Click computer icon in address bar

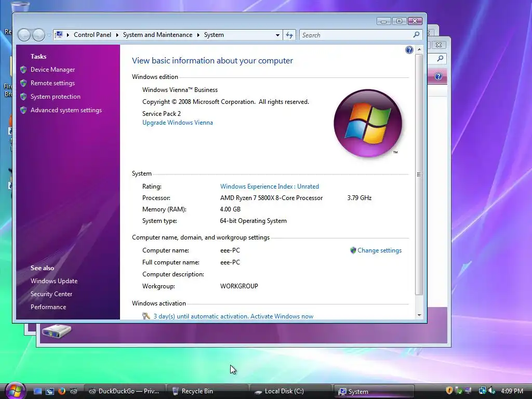point(59,35)
